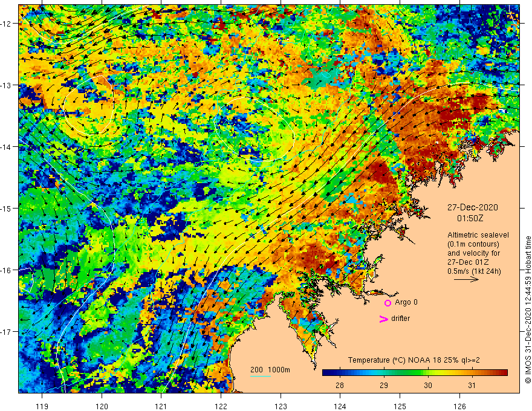Click the longitude label 124
The height and width of the screenshot is (411, 532).
(340, 406)
